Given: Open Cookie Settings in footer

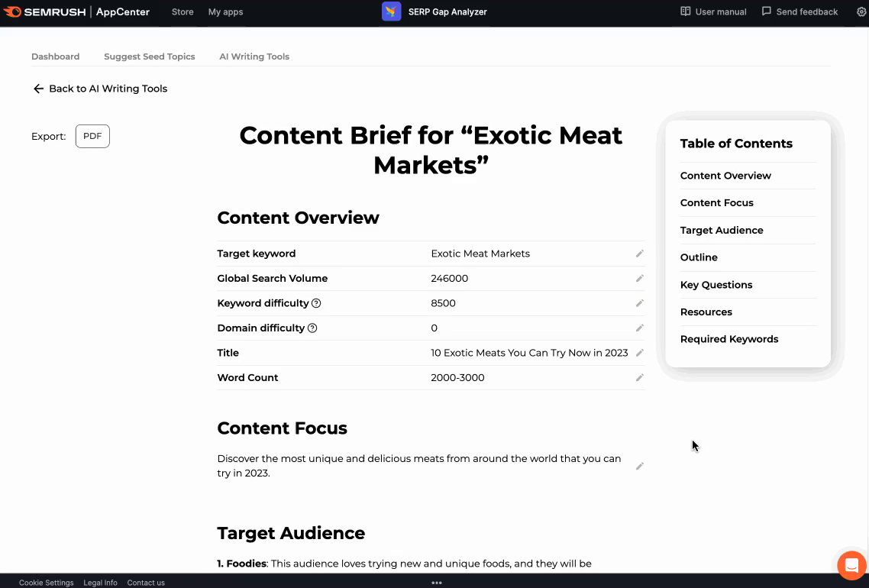Looking at the screenshot, I should click(46, 583).
